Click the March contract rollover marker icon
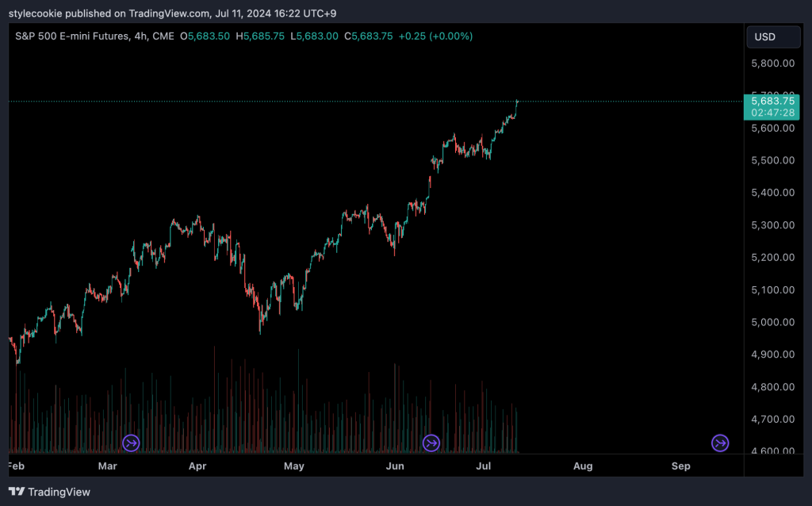This screenshot has width=812, height=506. click(x=131, y=443)
